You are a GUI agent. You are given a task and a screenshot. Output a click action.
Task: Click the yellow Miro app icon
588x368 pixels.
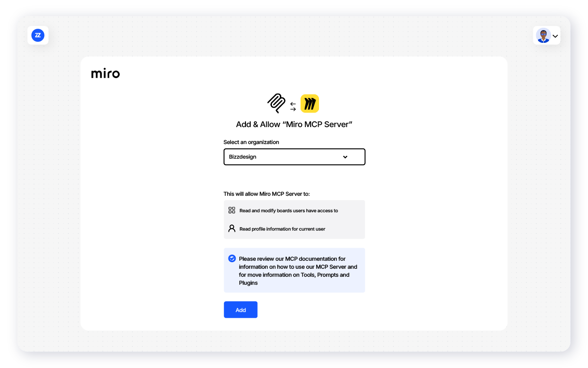pyautogui.click(x=310, y=104)
